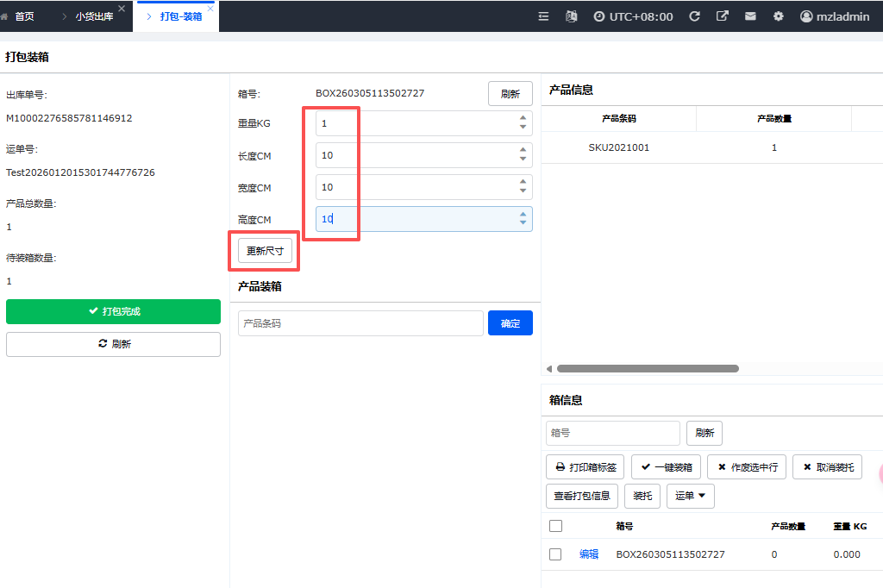
Task: Open the UTC+08:00 timezone selector
Action: 633,16
